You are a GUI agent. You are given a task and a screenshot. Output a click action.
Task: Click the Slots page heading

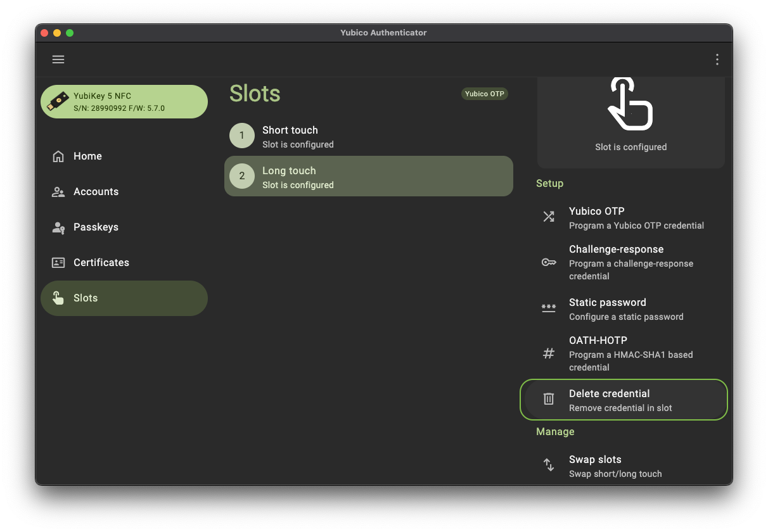255,94
